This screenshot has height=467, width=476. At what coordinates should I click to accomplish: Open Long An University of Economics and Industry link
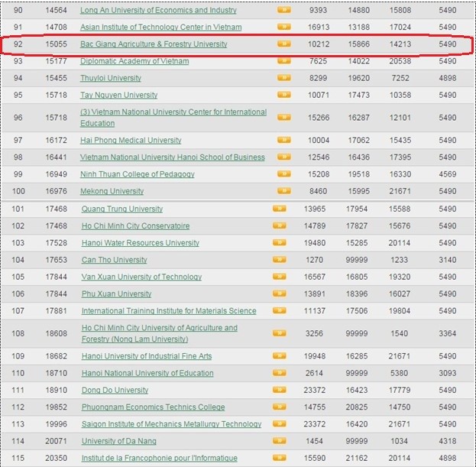pos(158,11)
